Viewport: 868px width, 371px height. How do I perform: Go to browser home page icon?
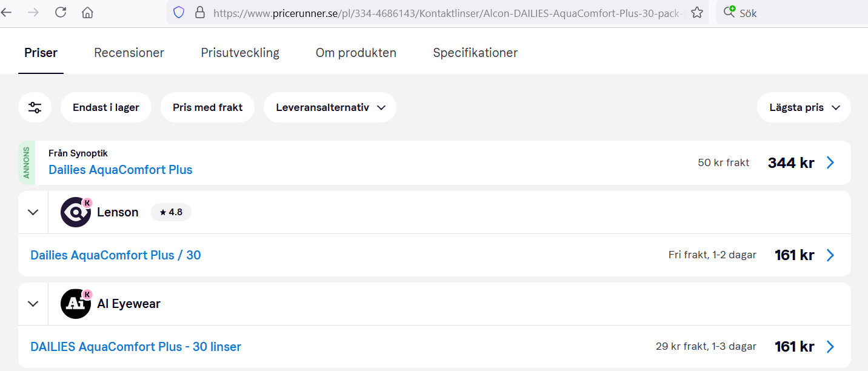[x=88, y=12]
